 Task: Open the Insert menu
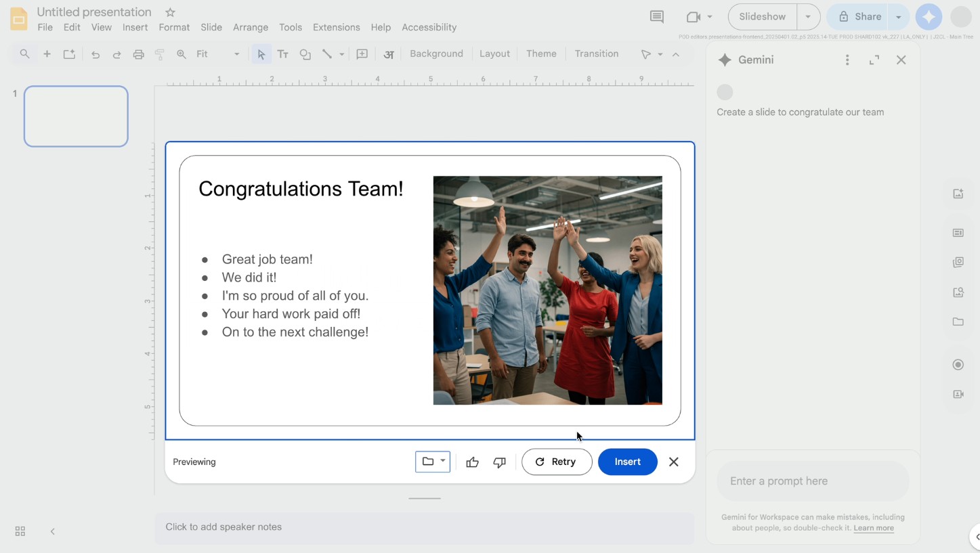pos(135,27)
